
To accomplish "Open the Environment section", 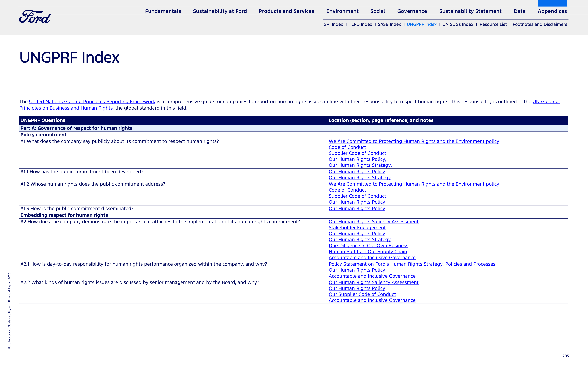I will (x=342, y=11).
